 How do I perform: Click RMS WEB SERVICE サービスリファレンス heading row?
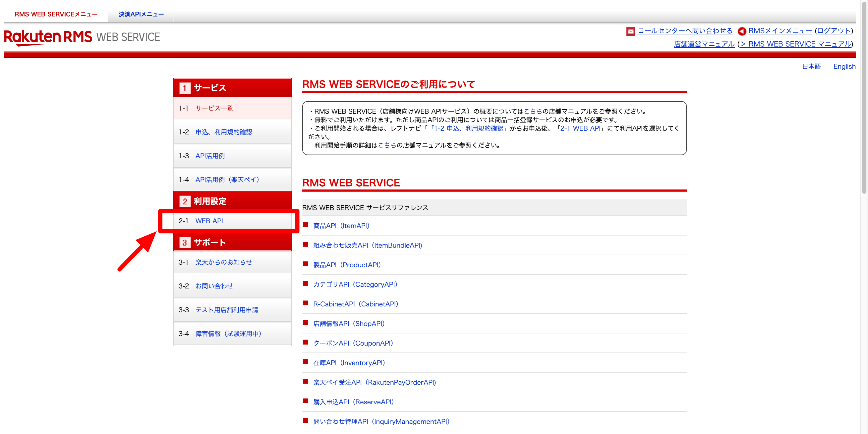[494, 207]
